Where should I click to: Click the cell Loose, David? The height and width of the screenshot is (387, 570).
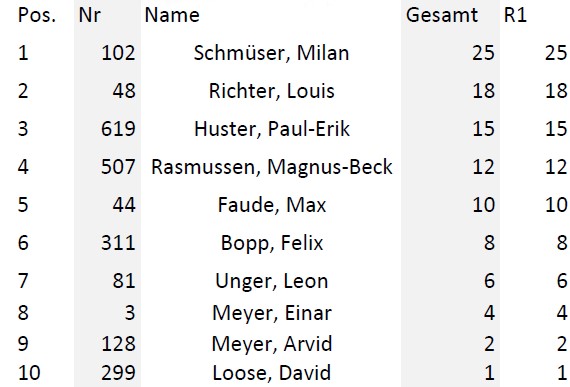pyautogui.click(x=272, y=373)
